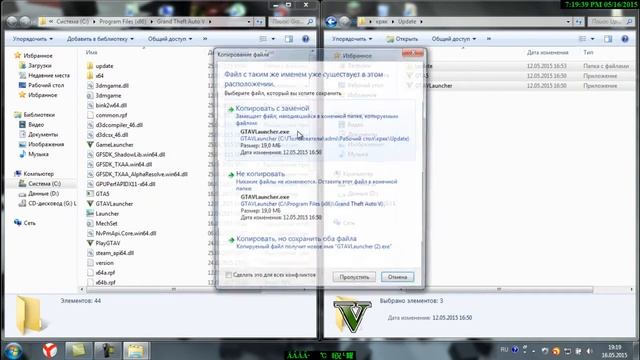Select 'GTAVLauncher' in right Update window
This screenshot has height=360, width=640.
433,86
